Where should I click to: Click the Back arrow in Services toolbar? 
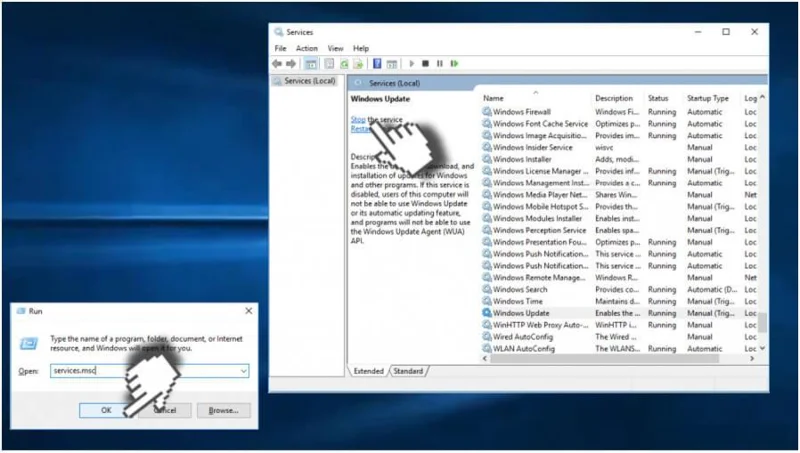point(277,64)
